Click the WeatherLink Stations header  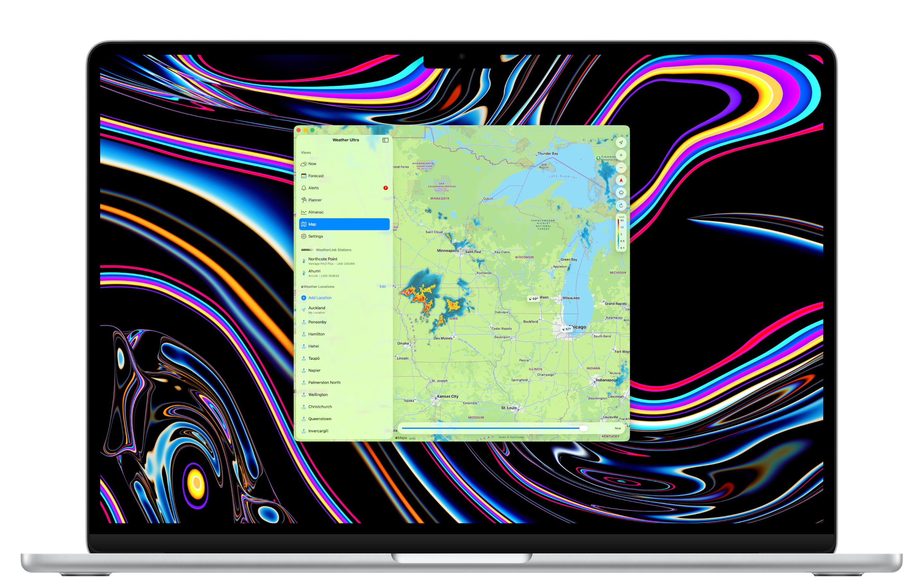click(x=333, y=250)
